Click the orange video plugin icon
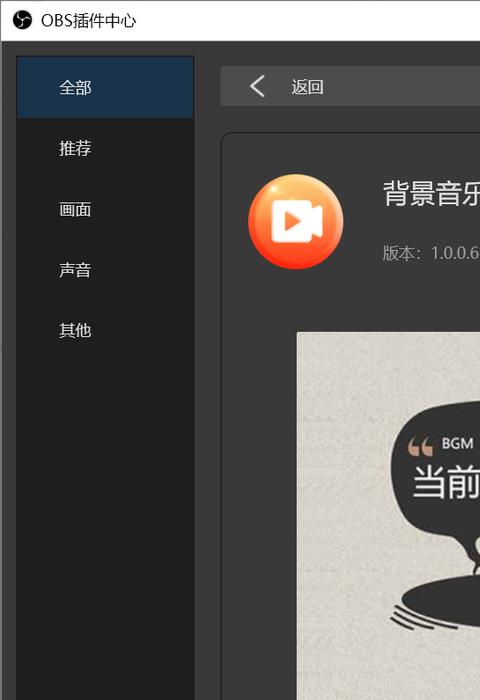 point(296,221)
